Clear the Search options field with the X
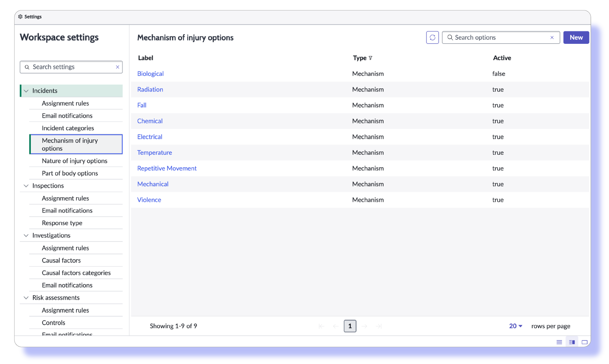 [x=552, y=37]
